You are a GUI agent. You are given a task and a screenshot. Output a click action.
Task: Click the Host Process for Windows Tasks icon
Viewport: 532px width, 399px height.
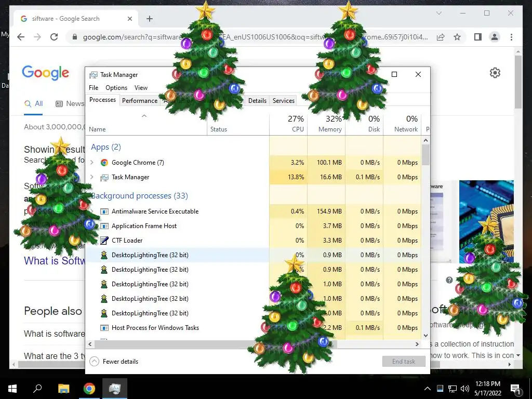104,328
